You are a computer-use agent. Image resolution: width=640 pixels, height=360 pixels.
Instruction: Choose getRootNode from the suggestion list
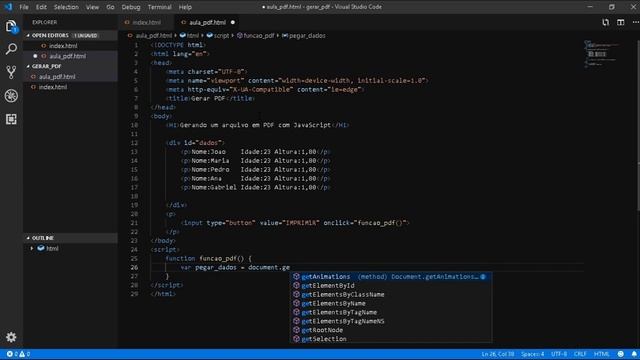click(x=391, y=330)
